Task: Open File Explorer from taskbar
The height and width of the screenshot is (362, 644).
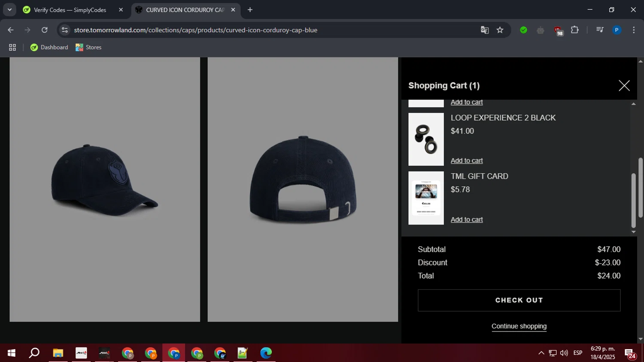Action: [58, 353]
